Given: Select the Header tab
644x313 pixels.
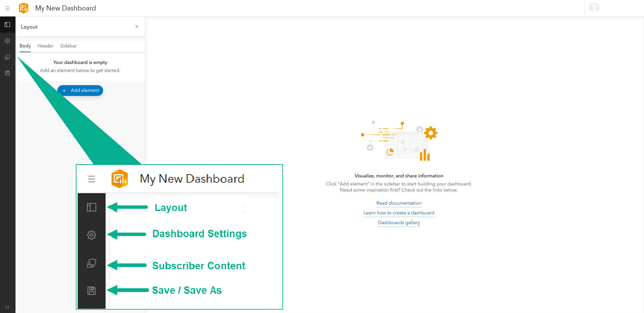Looking at the screenshot, I should coord(45,46).
